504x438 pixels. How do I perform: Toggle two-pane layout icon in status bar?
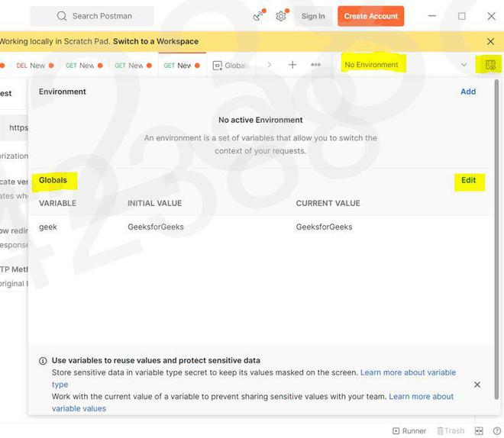[x=479, y=431]
